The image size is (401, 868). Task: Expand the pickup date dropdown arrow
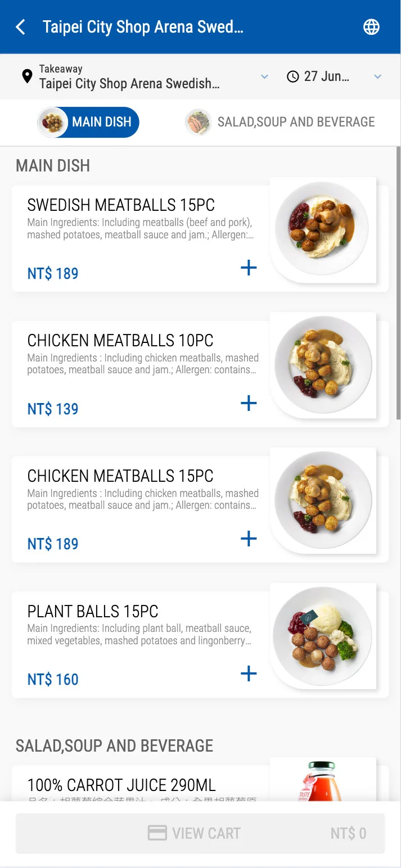(378, 76)
